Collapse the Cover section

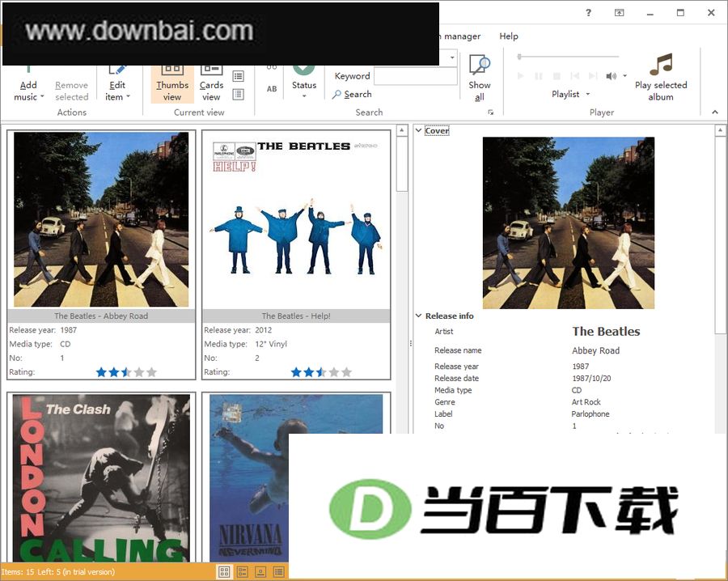click(418, 130)
